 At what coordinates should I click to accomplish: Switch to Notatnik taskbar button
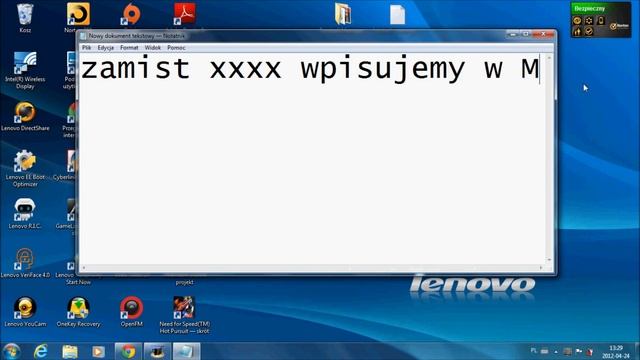[x=186, y=351]
